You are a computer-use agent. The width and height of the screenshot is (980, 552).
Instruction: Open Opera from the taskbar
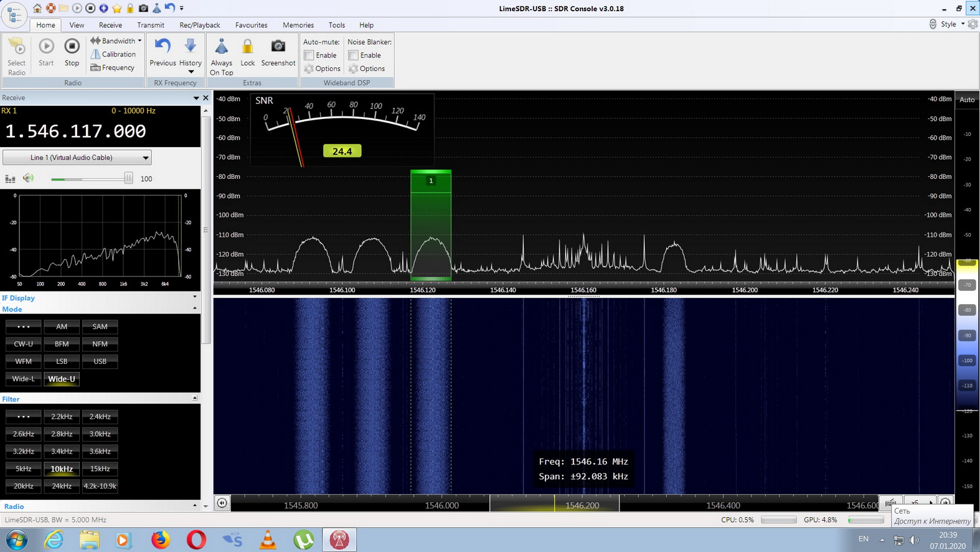pyautogui.click(x=196, y=540)
